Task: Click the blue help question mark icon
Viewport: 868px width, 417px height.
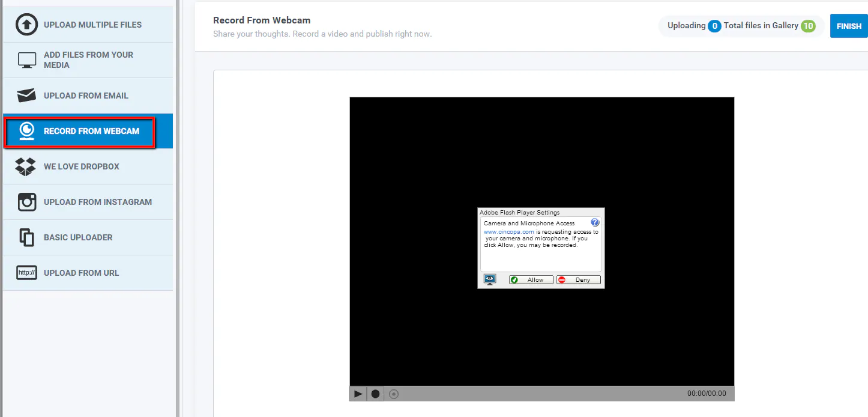Action: tap(595, 222)
